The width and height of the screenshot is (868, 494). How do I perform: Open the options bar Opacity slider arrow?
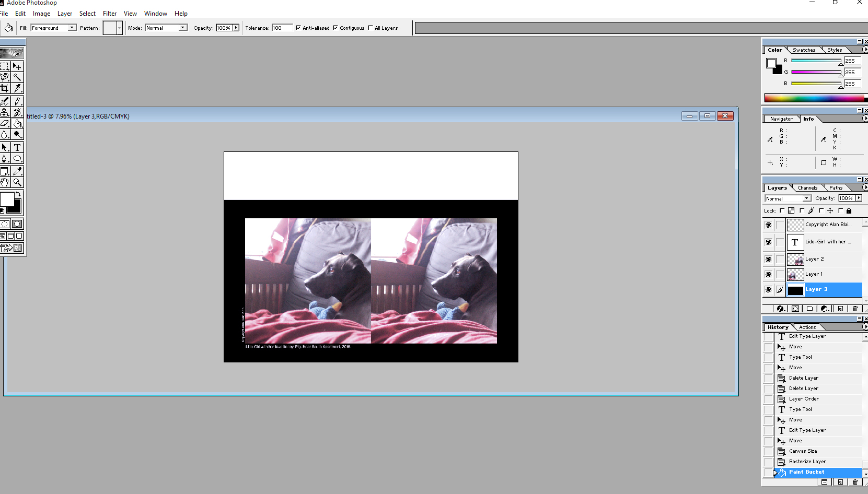coord(236,28)
